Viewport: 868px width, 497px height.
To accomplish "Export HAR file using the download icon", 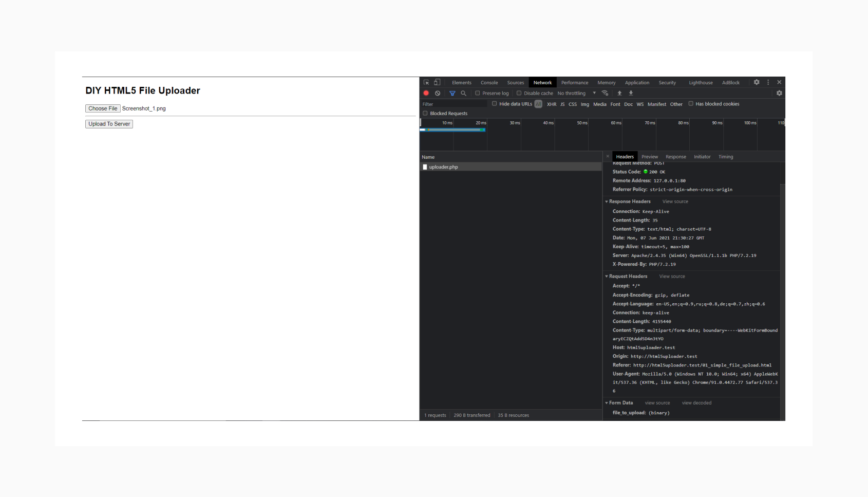I will point(631,93).
